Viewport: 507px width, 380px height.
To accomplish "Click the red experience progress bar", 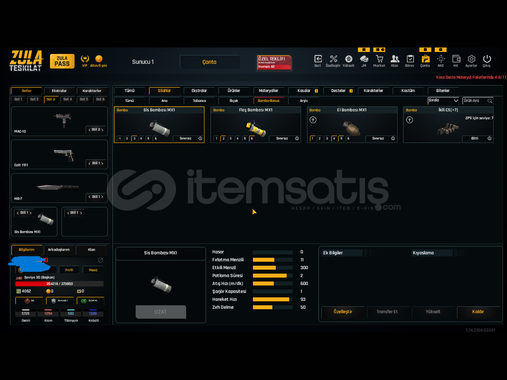I will pos(59,284).
